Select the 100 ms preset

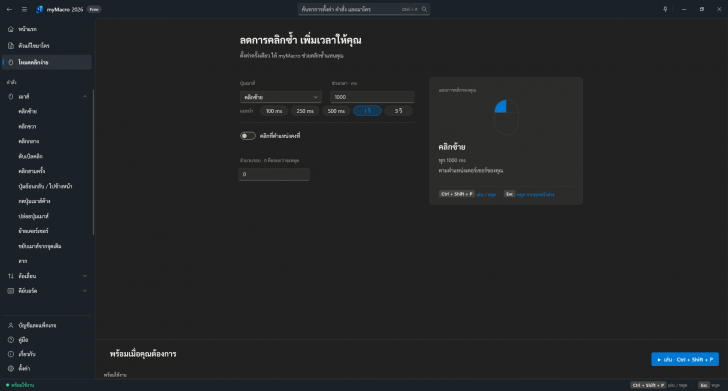(x=274, y=111)
